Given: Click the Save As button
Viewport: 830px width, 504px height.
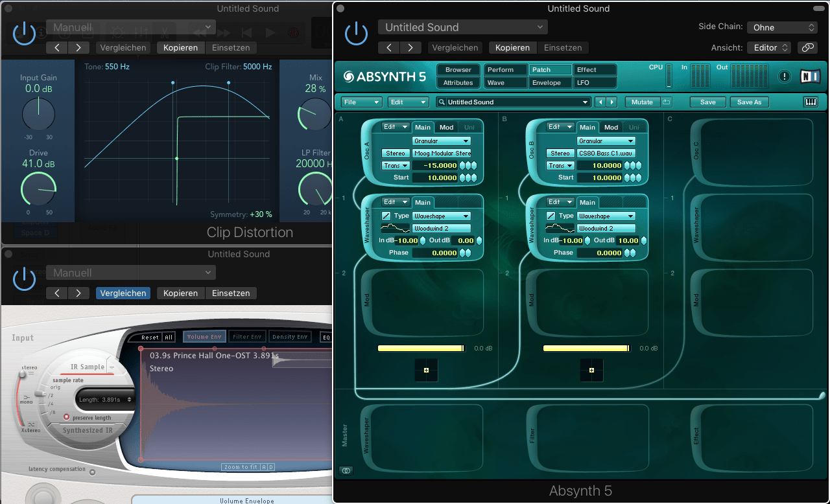Looking at the screenshot, I should 749,102.
